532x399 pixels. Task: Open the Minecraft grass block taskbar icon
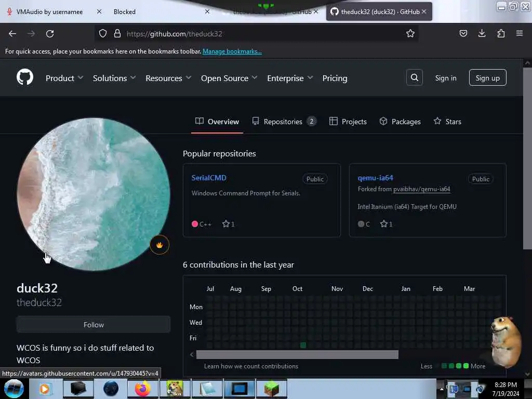271,389
